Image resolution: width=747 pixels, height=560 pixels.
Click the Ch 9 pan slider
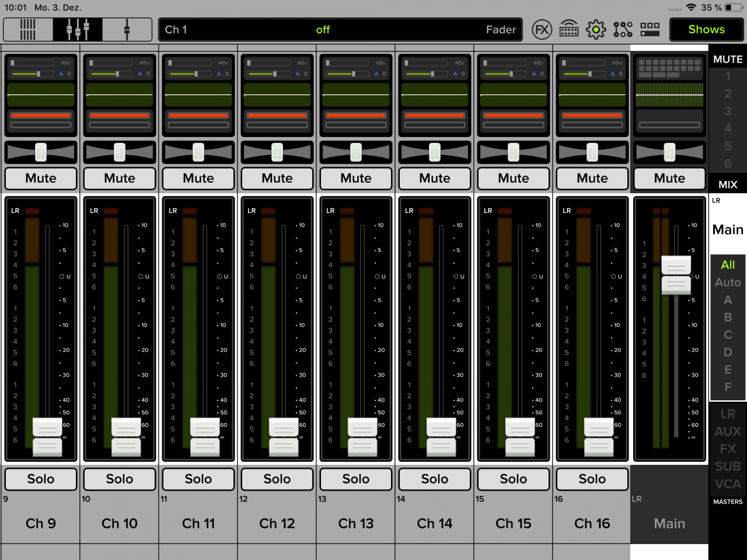click(41, 152)
